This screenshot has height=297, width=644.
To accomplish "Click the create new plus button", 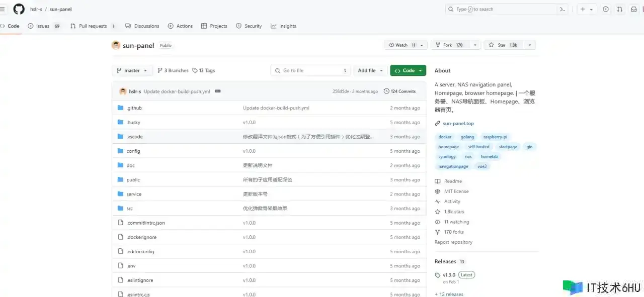I will pyautogui.click(x=583, y=9).
